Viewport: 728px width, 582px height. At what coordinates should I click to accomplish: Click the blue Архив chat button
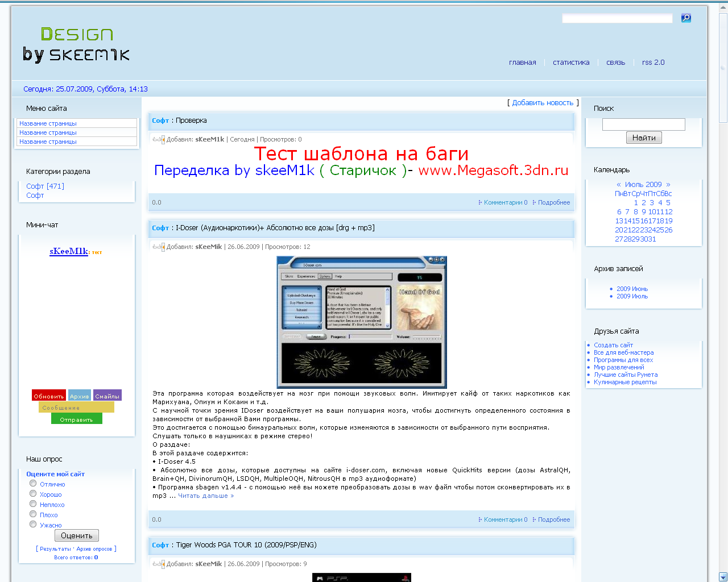pos(80,396)
